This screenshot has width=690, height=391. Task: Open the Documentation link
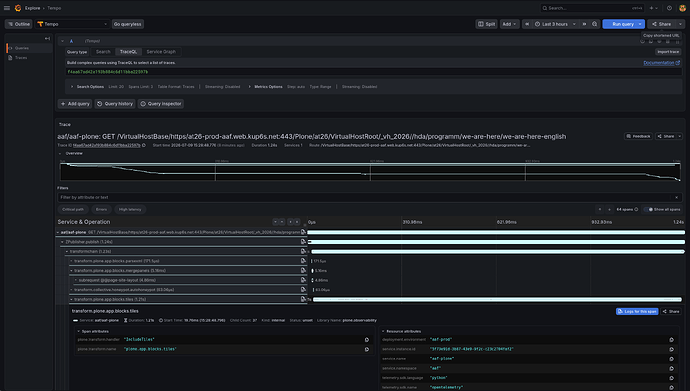[x=661, y=63]
